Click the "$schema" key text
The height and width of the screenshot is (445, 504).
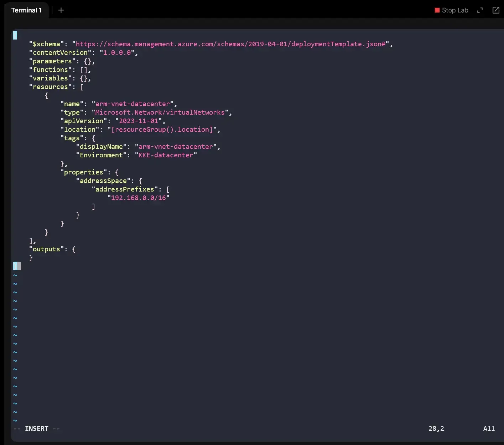point(46,44)
